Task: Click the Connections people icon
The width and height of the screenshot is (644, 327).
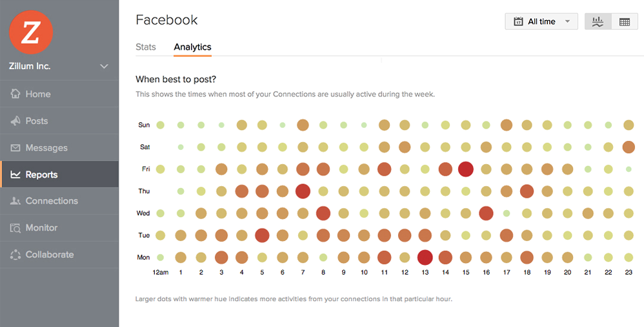Action: [x=15, y=201]
